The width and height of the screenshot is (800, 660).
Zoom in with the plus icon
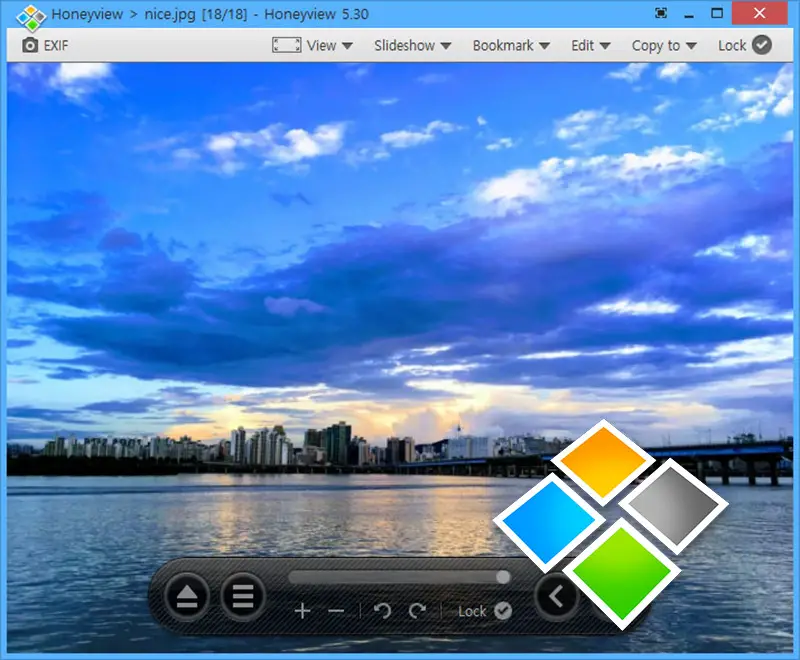pyautogui.click(x=303, y=611)
